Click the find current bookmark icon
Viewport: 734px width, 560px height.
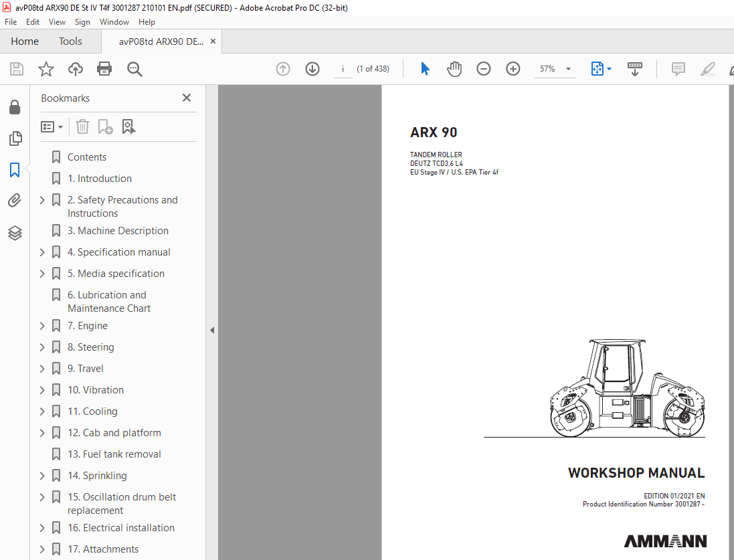point(128,126)
